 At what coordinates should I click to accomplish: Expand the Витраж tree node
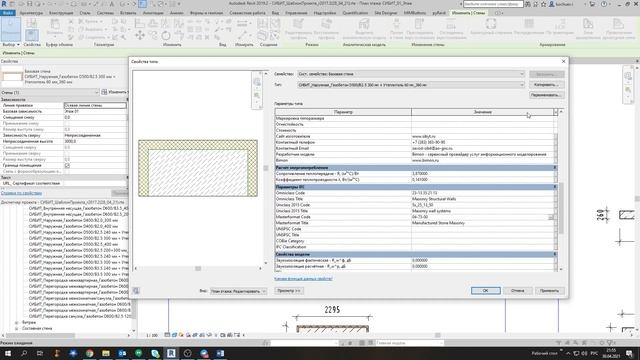coord(16,322)
